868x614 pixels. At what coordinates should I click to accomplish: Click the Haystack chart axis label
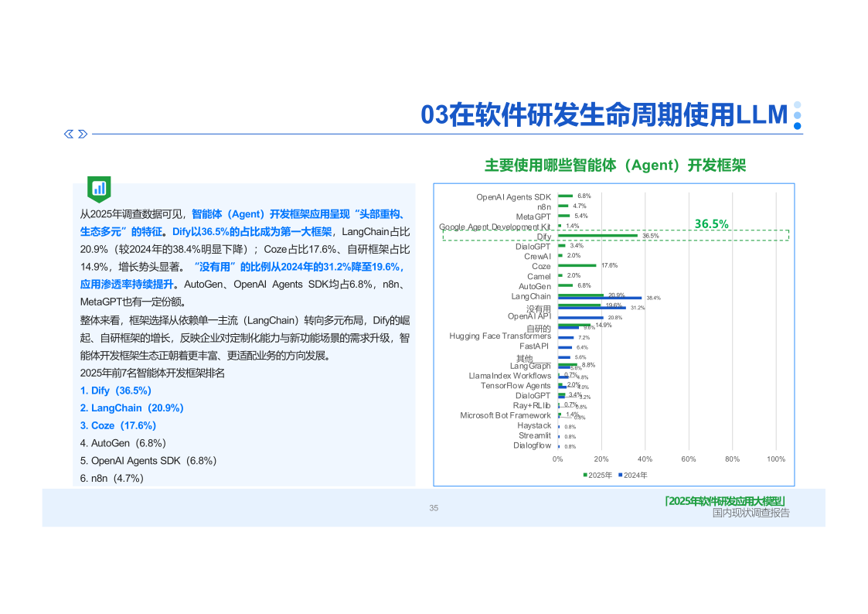click(x=534, y=426)
